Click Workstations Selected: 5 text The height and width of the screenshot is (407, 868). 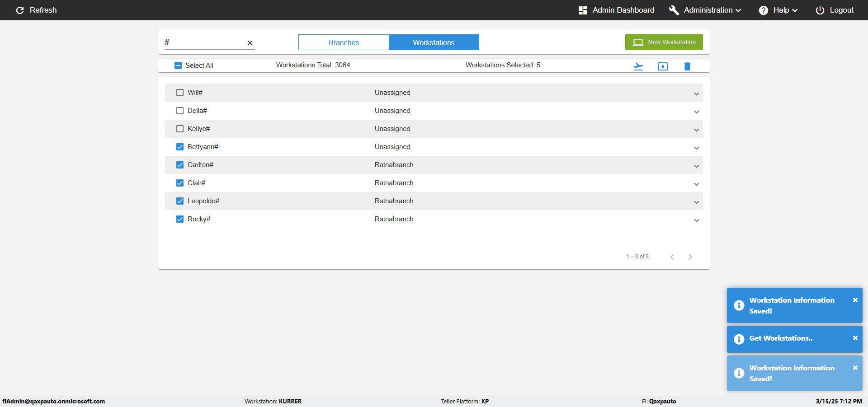pos(503,65)
